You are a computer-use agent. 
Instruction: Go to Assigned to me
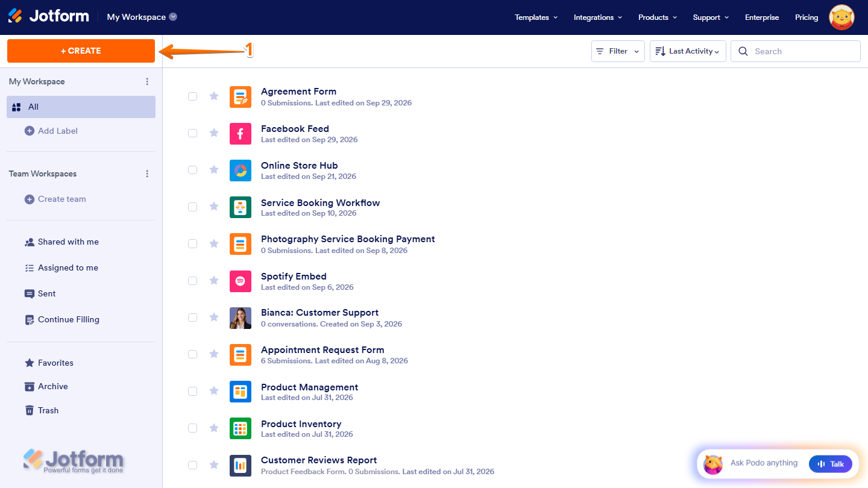click(x=61, y=267)
